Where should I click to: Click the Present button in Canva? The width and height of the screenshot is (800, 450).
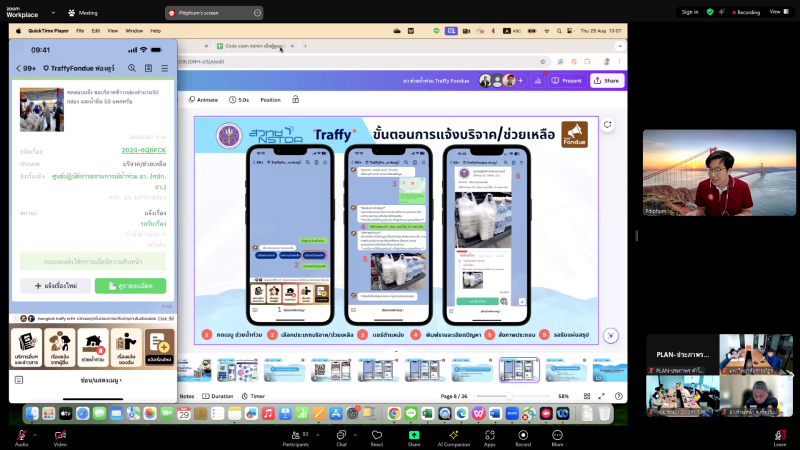tap(567, 80)
